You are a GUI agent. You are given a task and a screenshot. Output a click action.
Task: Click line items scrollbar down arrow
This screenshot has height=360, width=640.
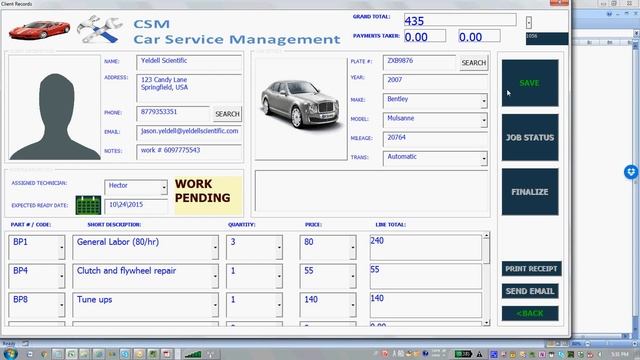click(x=486, y=322)
